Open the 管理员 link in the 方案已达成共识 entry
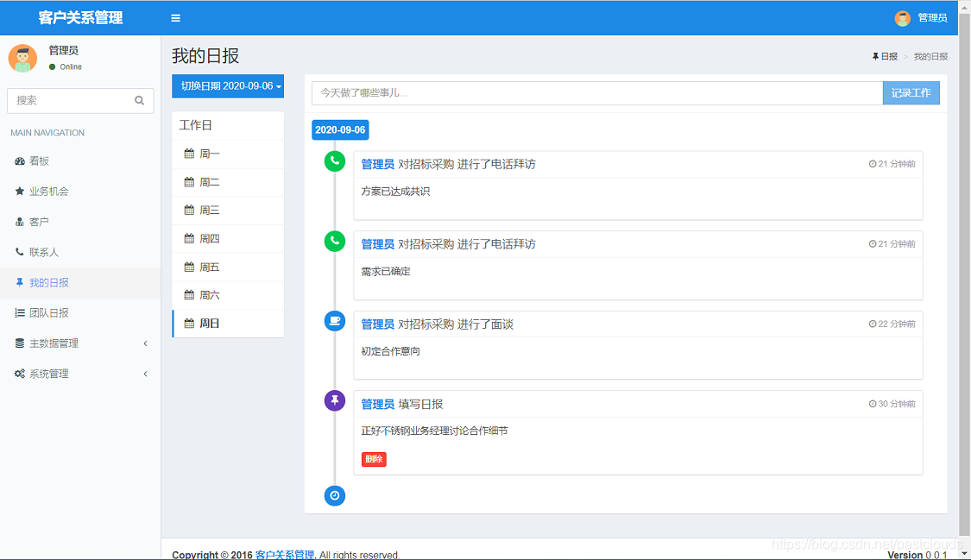The height and width of the screenshot is (560, 971). [378, 164]
